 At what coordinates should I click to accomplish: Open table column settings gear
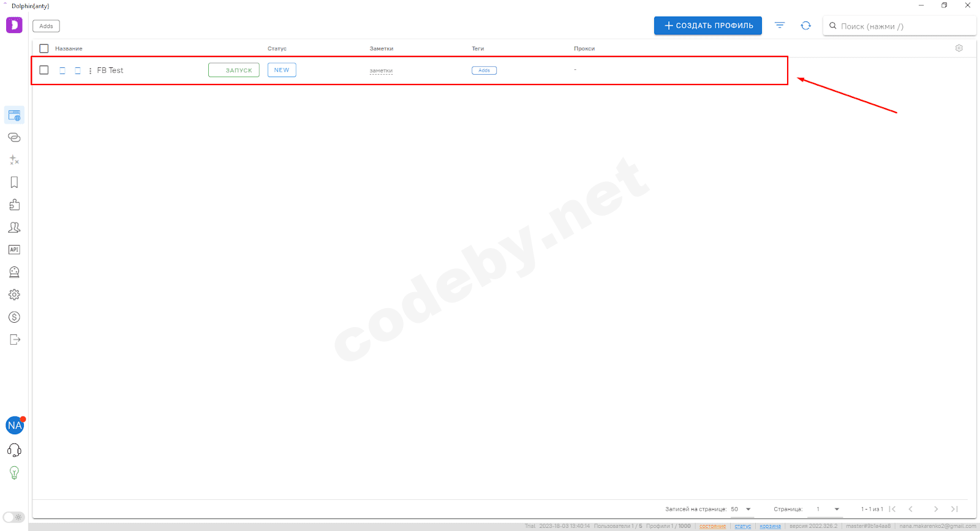pos(959,48)
